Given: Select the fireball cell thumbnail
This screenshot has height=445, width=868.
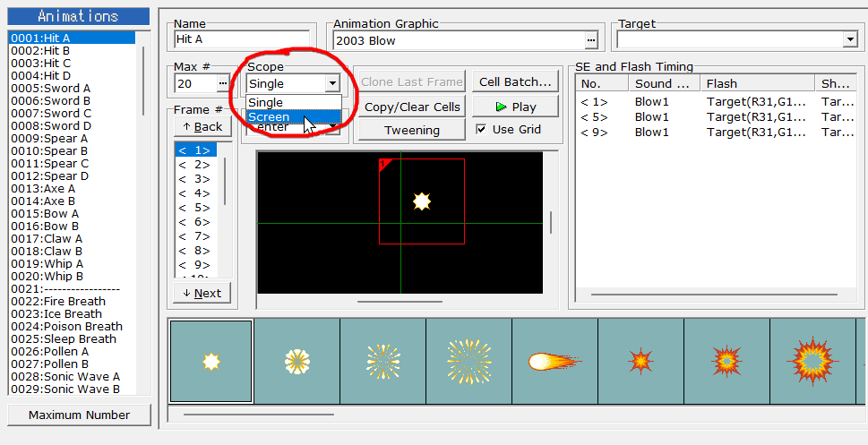Looking at the screenshot, I should pos(554,362).
